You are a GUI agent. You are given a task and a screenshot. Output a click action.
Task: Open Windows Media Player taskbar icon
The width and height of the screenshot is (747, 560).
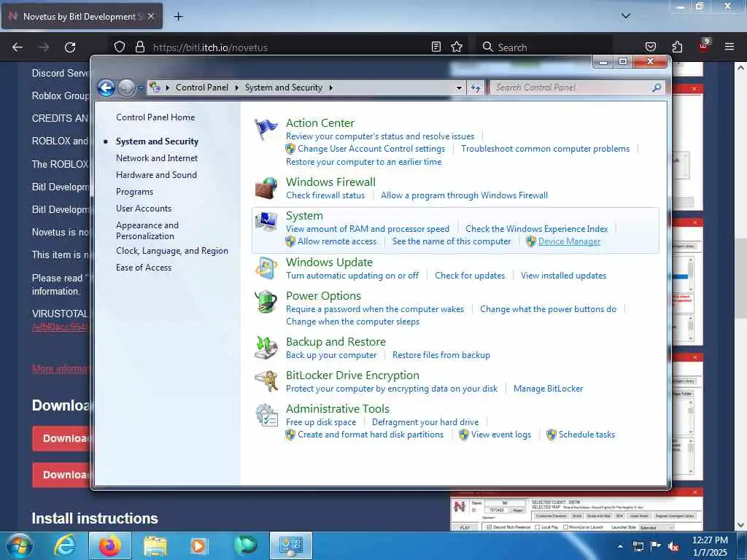(198, 546)
